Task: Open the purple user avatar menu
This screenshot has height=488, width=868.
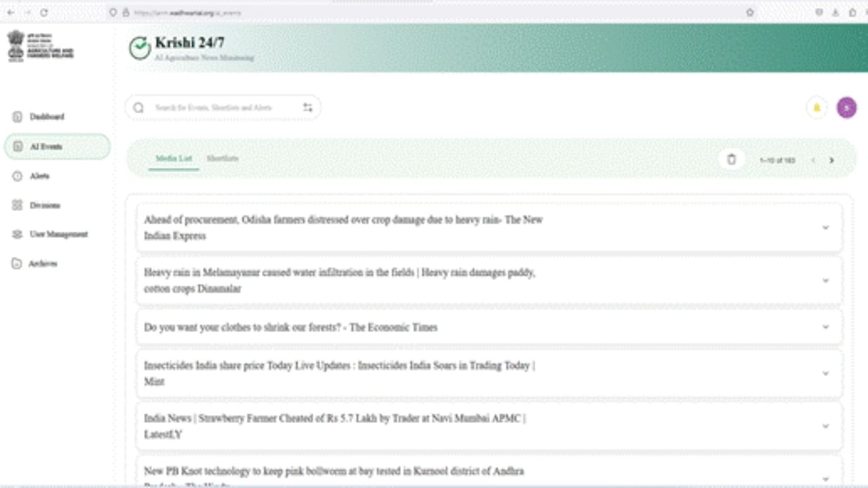Action: 846,108
